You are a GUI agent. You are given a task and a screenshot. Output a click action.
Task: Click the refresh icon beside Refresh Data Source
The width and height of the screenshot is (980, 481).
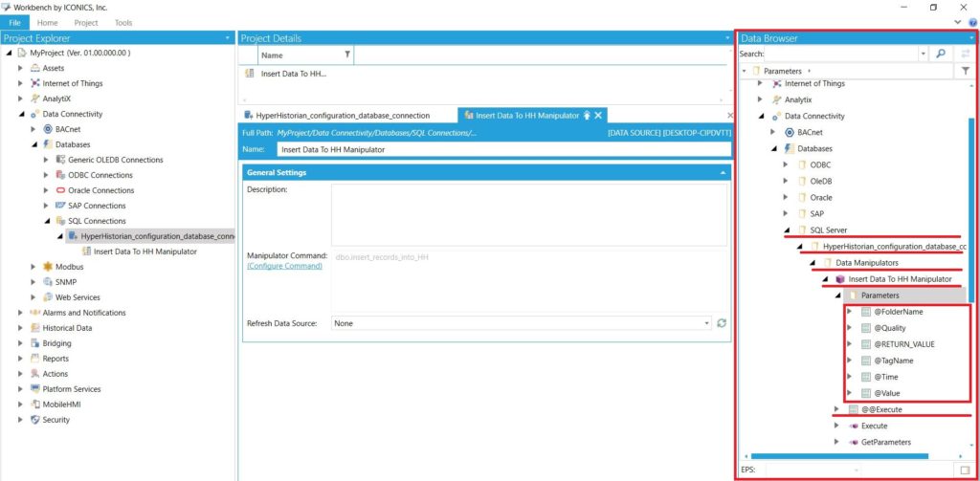click(722, 323)
